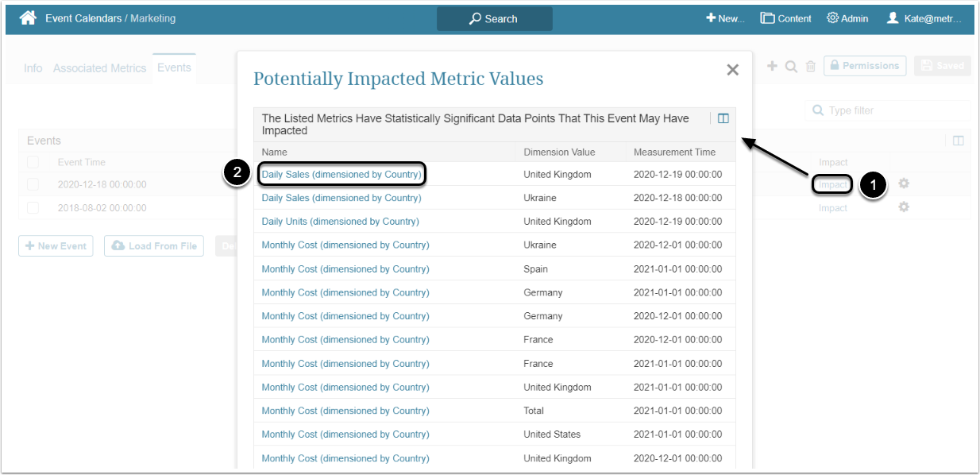
Task: Open gear settings for 2020-12-18 event
Action: point(904,184)
